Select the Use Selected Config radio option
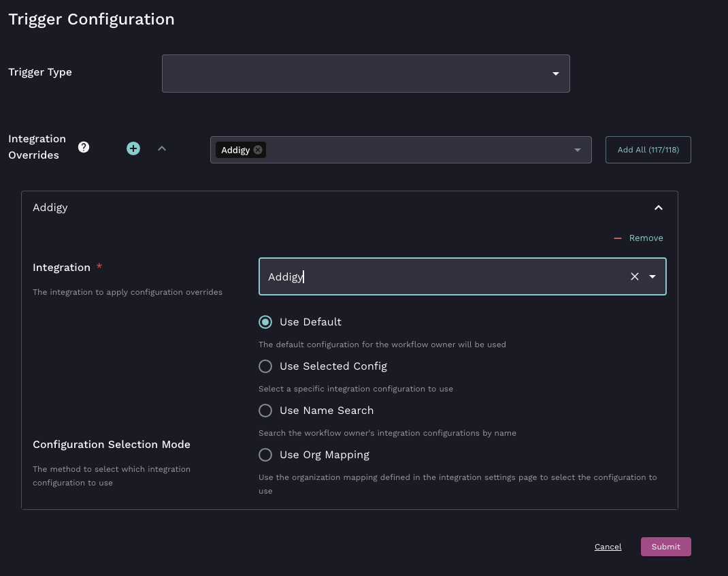 (x=265, y=366)
